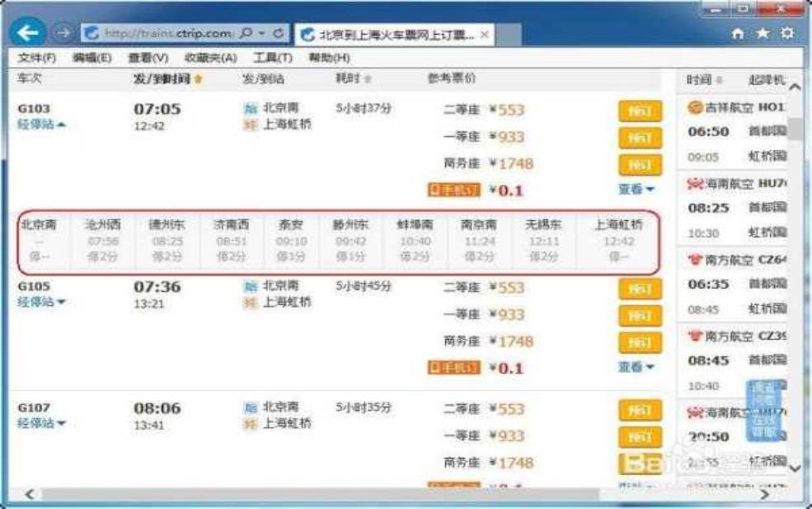
Task: Click horizontal scrollbar right arrow
Action: pos(765,494)
